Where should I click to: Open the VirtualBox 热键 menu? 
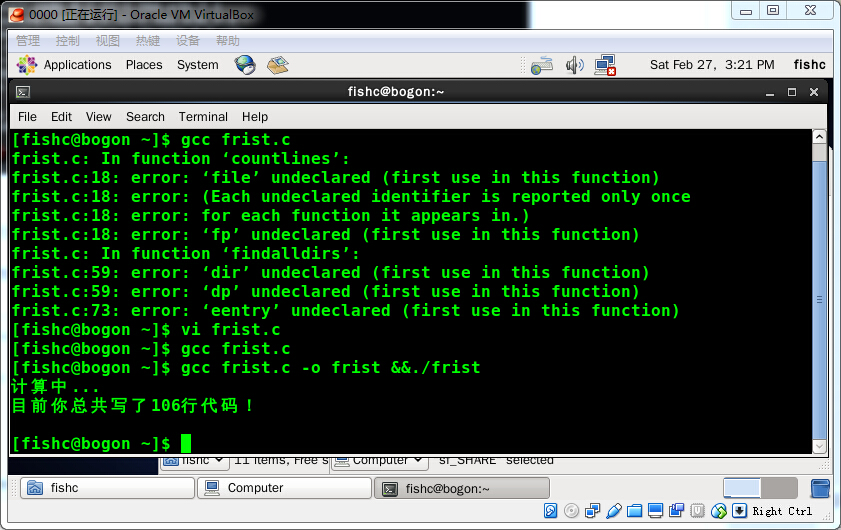(x=148, y=41)
